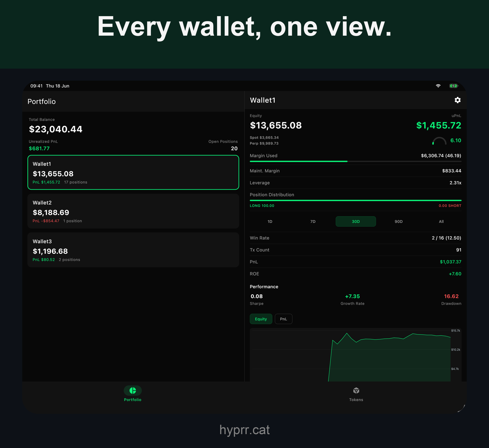
Task: Tap the 0.00 SHORT label
Action: click(450, 206)
